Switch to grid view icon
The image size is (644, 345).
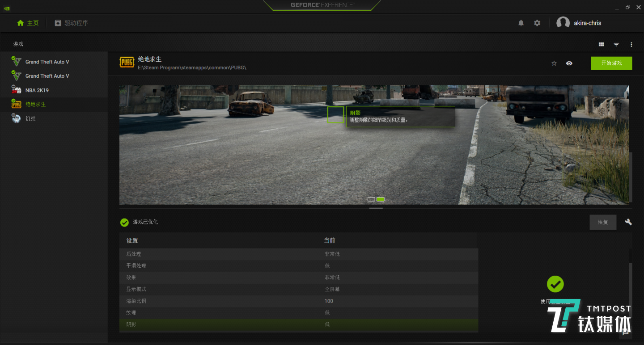[601, 44]
